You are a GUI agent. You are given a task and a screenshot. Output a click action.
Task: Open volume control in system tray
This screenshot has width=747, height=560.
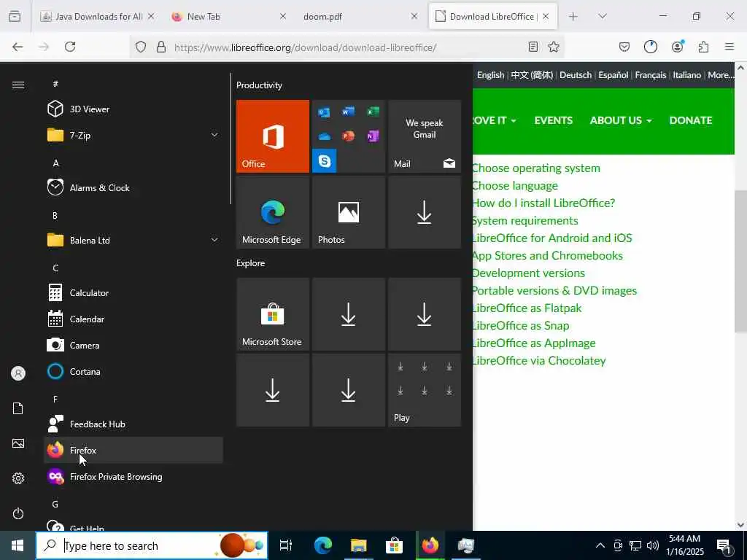click(x=653, y=545)
